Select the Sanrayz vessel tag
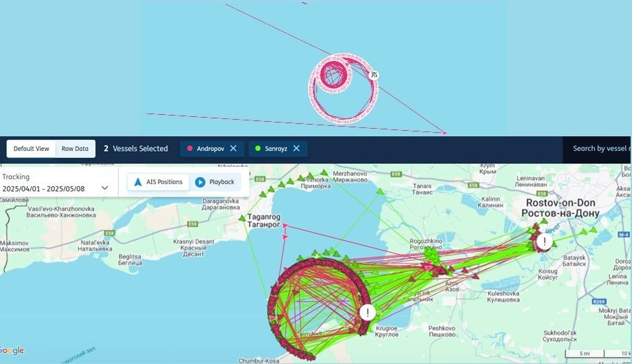Screen dimensions: 632x364 [x=278, y=148]
